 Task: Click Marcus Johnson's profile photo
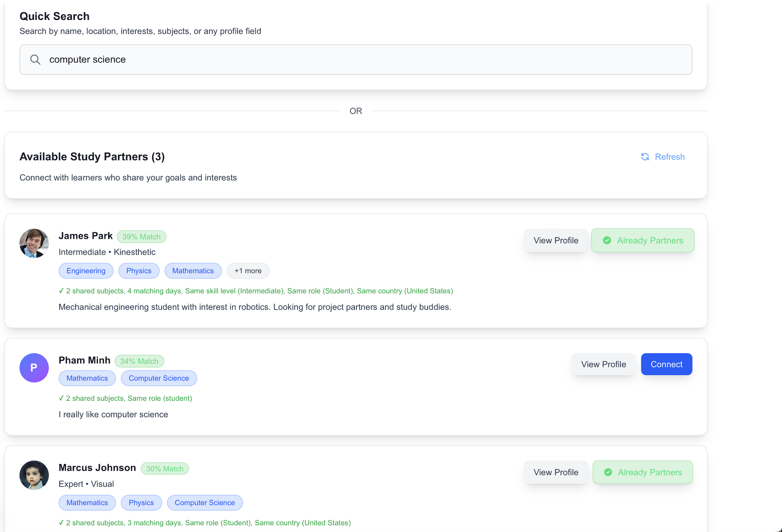click(34, 475)
